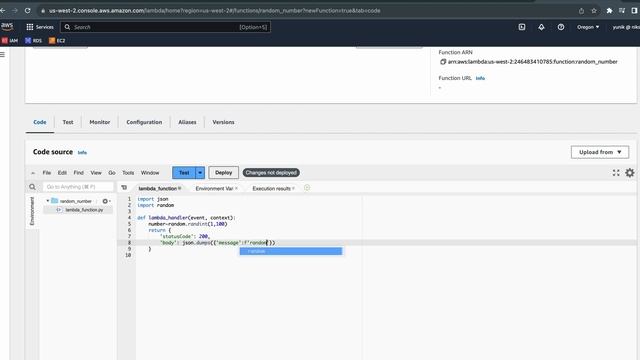The width and height of the screenshot is (640, 360).
Task: Pick the highlighted autocomplete suggestion
Action: coord(291,251)
